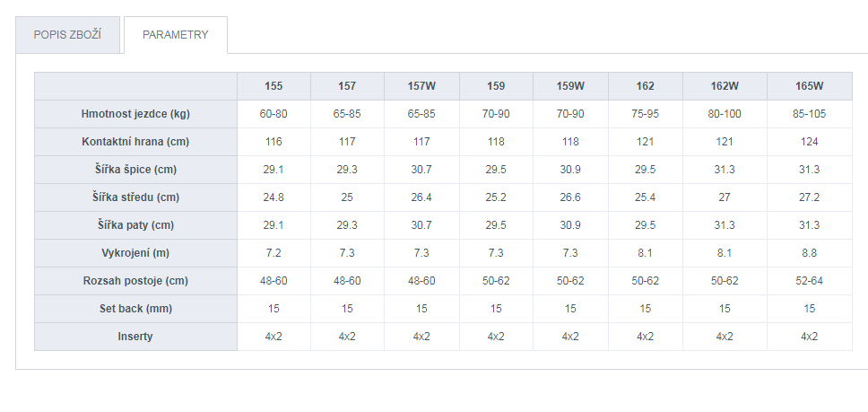The width and height of the screenshot is (868, 412).
Task: Click the Kontaktní hrana (cm) row label
Action: (135, 142)
